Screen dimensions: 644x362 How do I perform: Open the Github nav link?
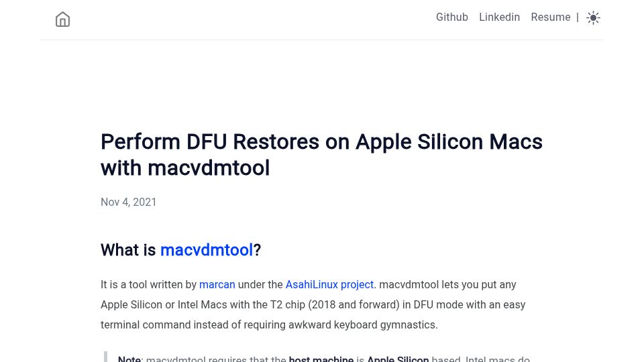(x=451, y=17)
